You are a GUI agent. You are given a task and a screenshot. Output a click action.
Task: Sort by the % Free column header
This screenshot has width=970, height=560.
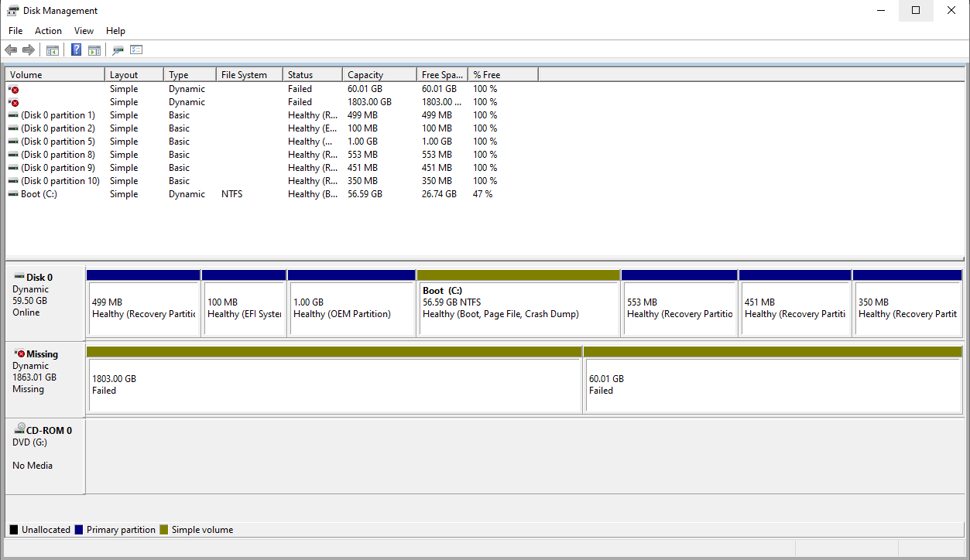[503, 75]
